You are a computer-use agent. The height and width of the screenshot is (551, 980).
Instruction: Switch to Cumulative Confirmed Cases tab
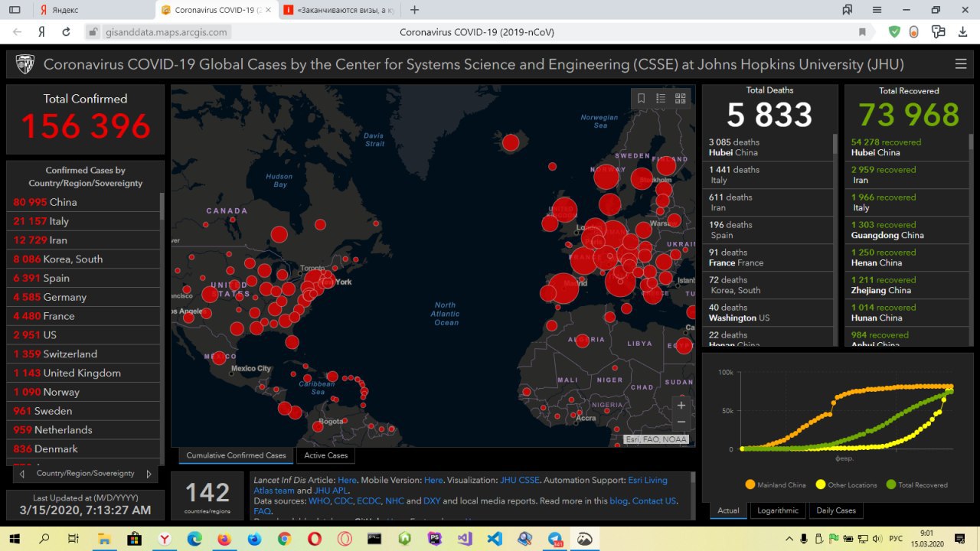(236, 455)
